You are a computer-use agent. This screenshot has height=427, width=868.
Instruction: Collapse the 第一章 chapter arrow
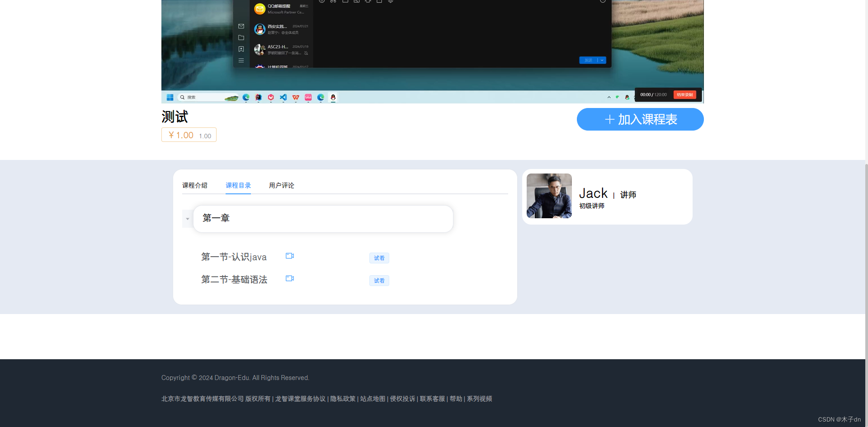tap(188, 219)
